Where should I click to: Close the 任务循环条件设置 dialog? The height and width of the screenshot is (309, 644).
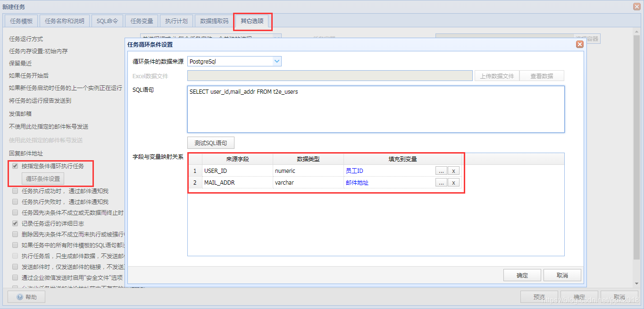pyautogui.click(x=579, y=44)
